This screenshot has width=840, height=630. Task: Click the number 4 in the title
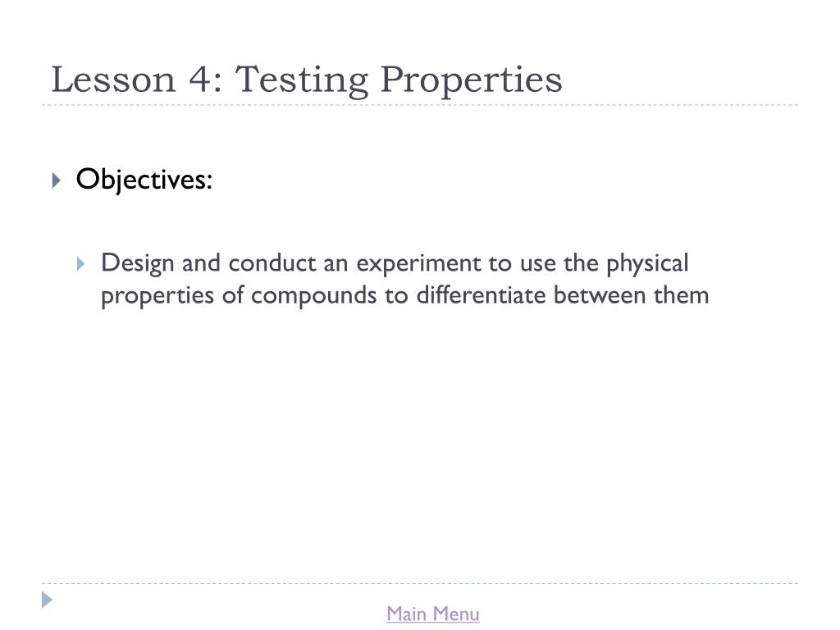click(x=200, y=80)
